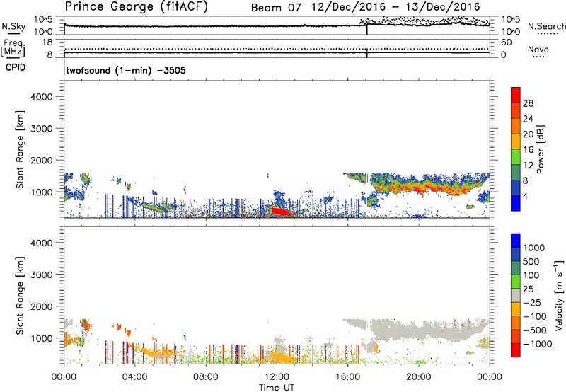Screen dimensions: 566x392
Task: Click the "Slant Range [km]" label of the power panel
Action: pyautogui.click(x=21, y=149)
